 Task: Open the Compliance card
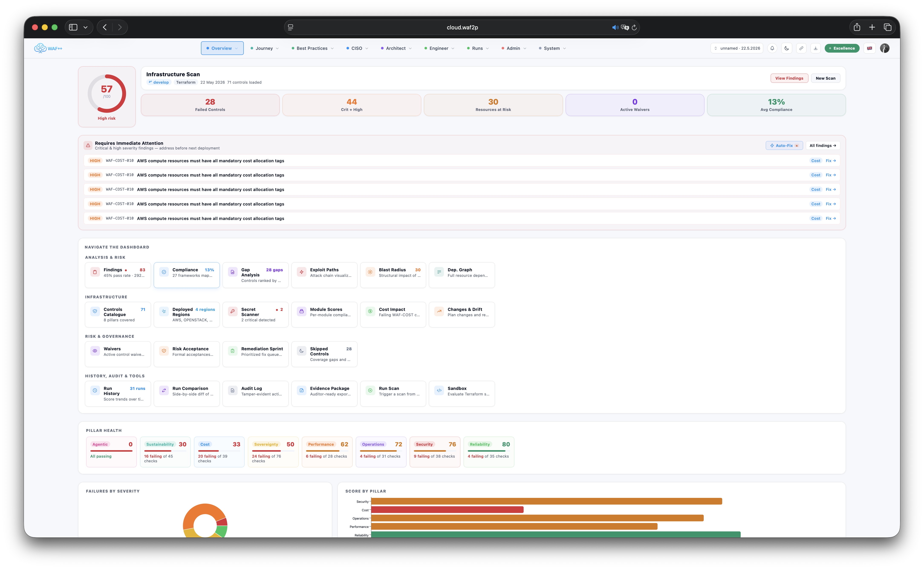click(187, 275)
